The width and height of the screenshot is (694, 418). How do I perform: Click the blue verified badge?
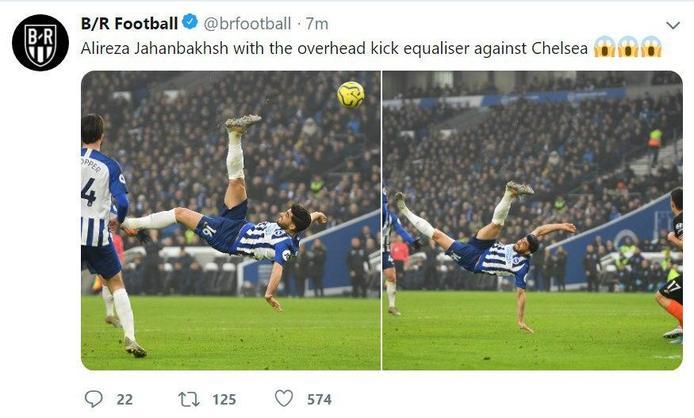click(189, 22)
